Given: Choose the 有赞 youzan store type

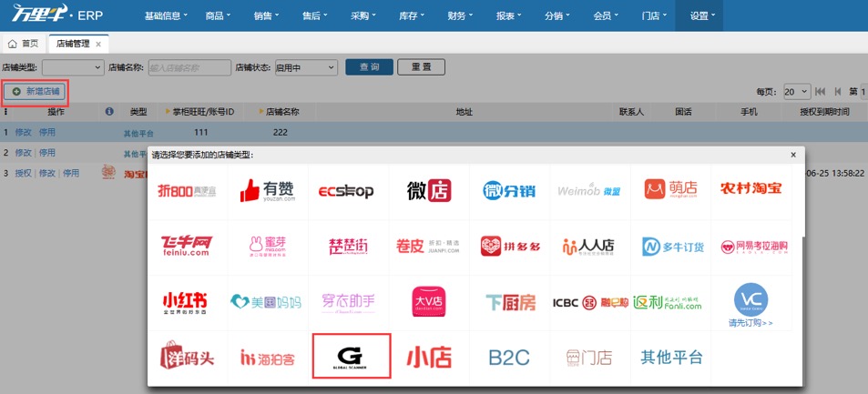Looking at the screenshot, I should pyautogui.click(x=268, y=190).
